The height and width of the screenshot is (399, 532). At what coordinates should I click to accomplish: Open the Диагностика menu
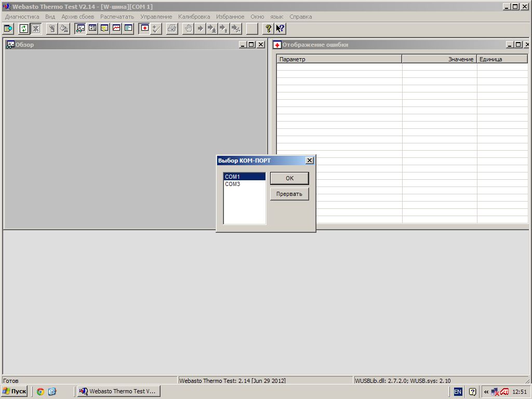coord(22,17)
